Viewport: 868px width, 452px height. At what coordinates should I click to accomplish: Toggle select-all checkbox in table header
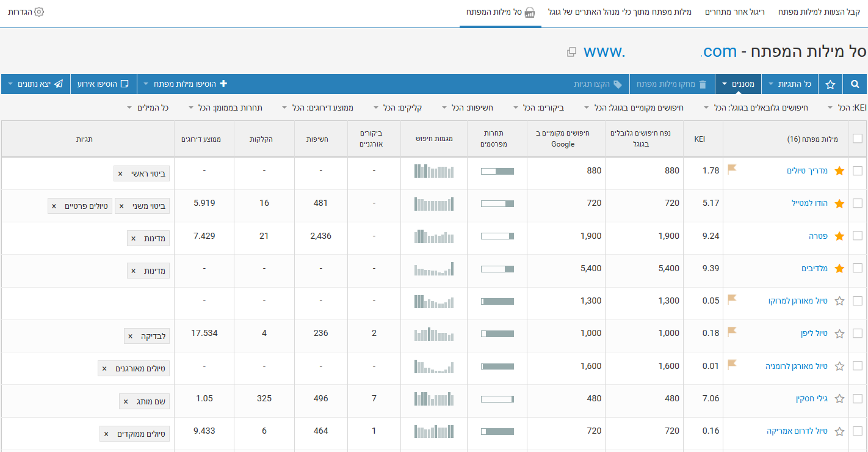pyautogui.click(x=858, y=139)
